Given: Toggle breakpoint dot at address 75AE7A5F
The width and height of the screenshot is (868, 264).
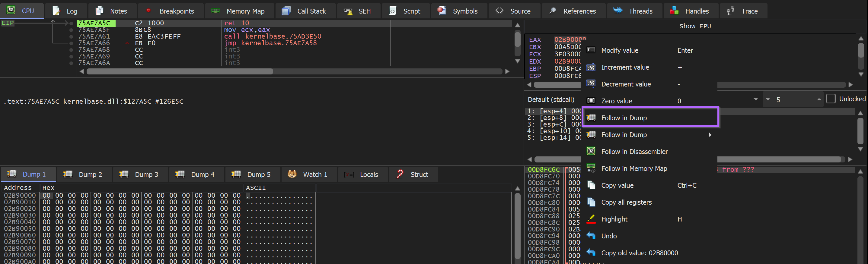Looking at the screenshot, I should 71,30.
